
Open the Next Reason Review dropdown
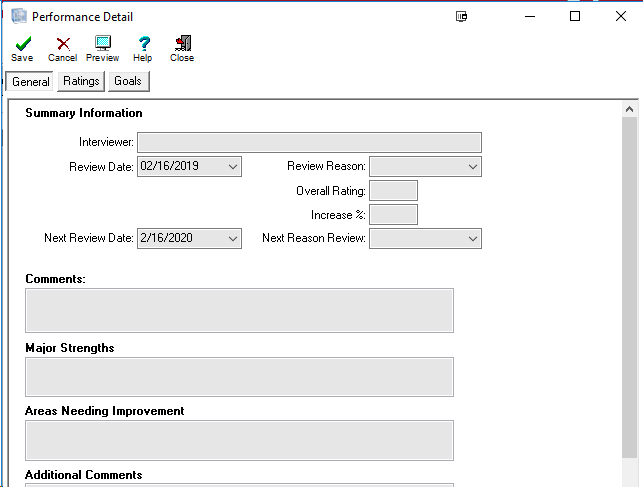click(x=472, y=238)
